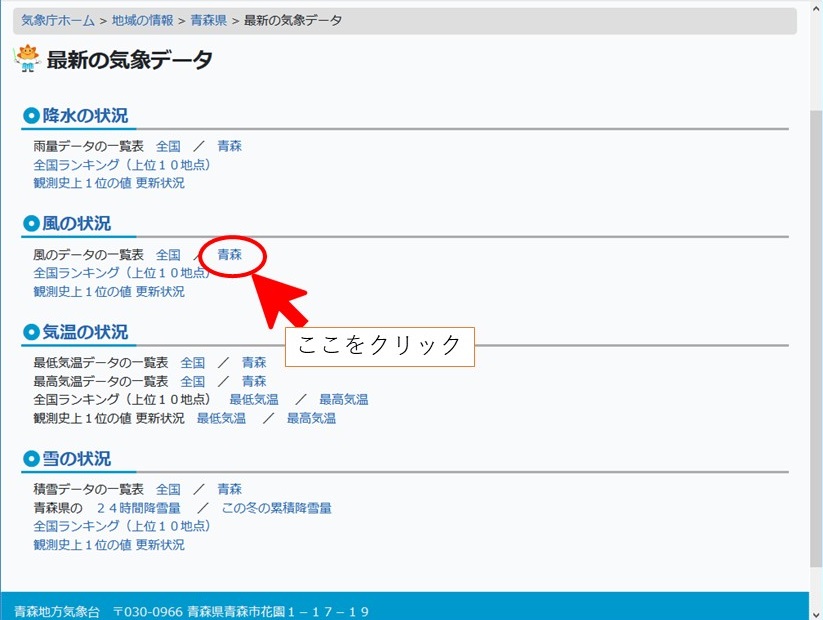The image size is (823, 620).
Task: Click the 積雪データの一覧表 label
Action: coord(88,489)
